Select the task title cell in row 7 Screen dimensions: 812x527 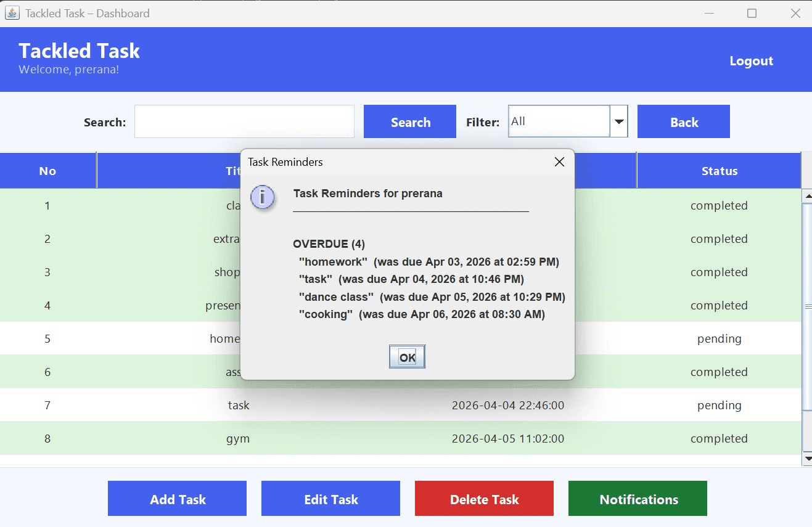238,405
